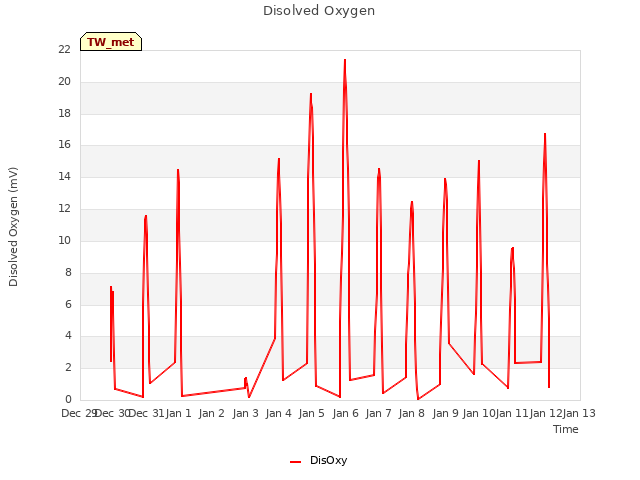This screenshot has width=640, height=480.
Task: Click the Jan 5 peak on the DisOxy line
Action: [x=311, y=94]
